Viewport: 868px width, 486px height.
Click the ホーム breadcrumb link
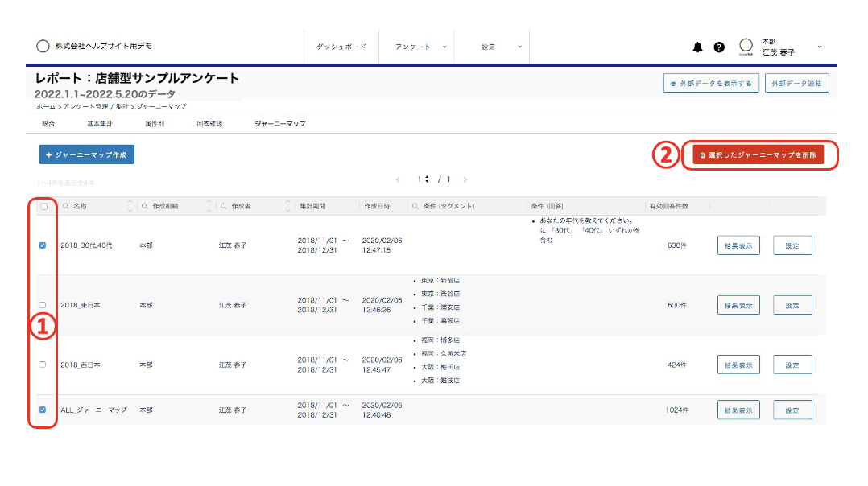pyautogui.click(x=46, y=107)
